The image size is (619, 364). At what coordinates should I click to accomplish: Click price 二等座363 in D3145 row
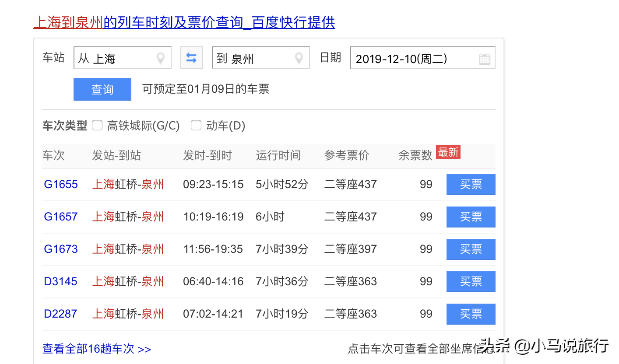[x=351, y=281]
